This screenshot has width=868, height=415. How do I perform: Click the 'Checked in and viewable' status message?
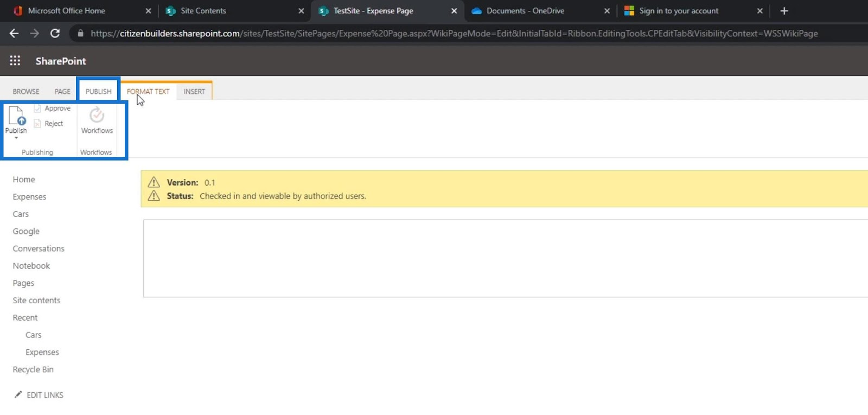pos(283,196)
